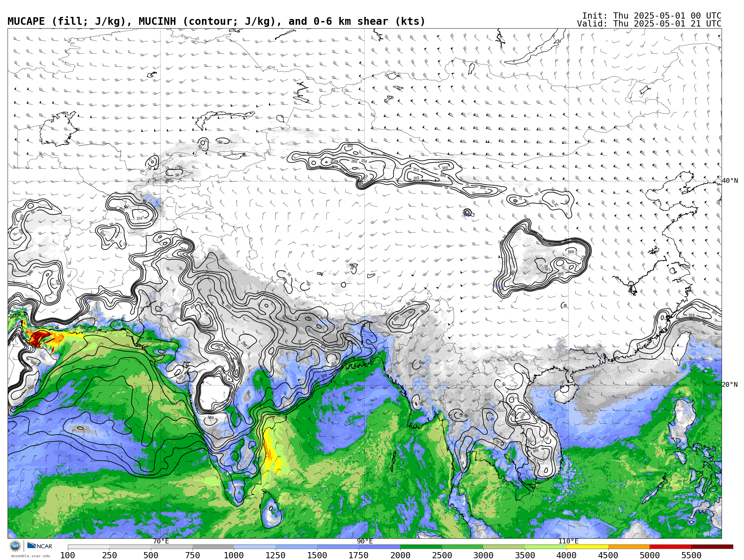
Task: Click the colorbar value 750
Action: (193, 556)
